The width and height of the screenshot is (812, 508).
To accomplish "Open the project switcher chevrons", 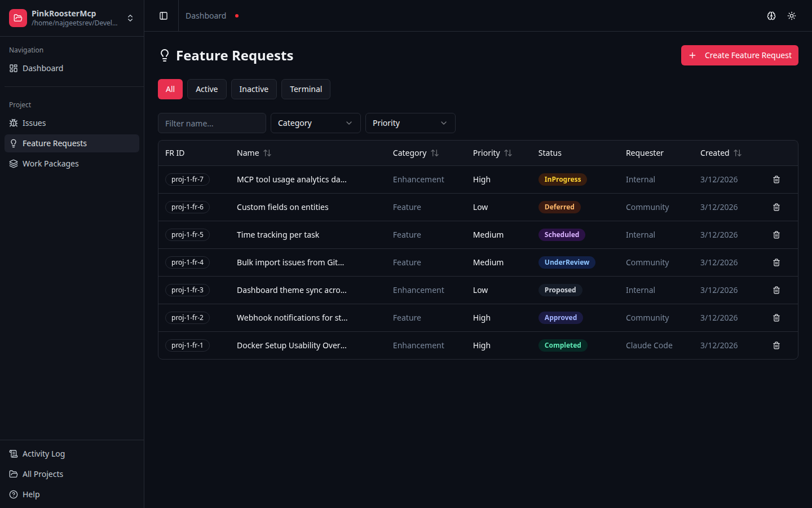I will click(x=130, y=18).
